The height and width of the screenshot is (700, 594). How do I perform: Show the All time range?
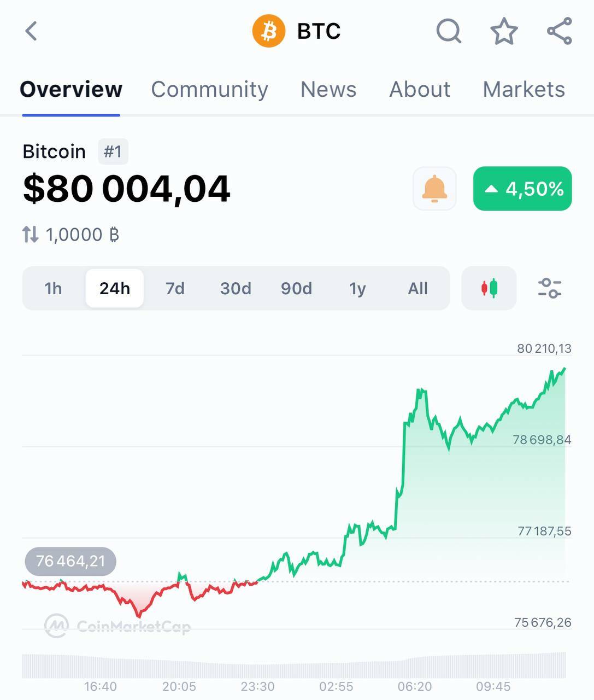(418, 288)
